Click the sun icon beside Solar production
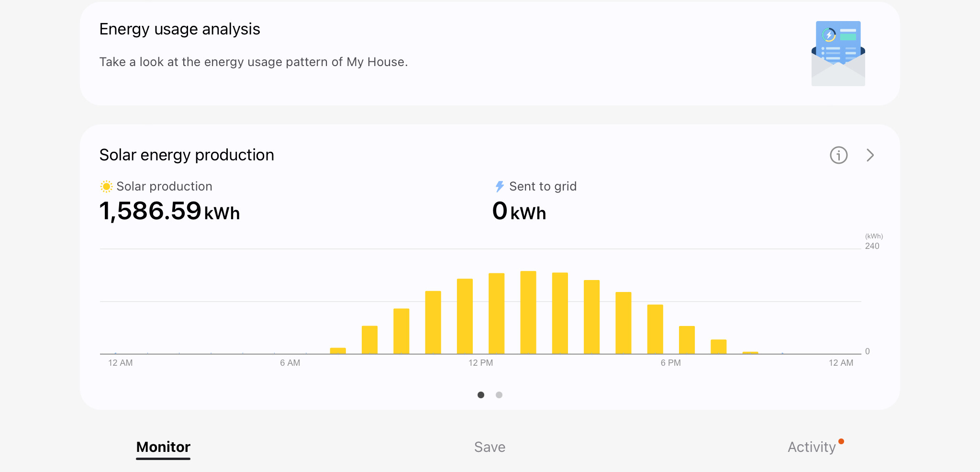 [106, 186]
